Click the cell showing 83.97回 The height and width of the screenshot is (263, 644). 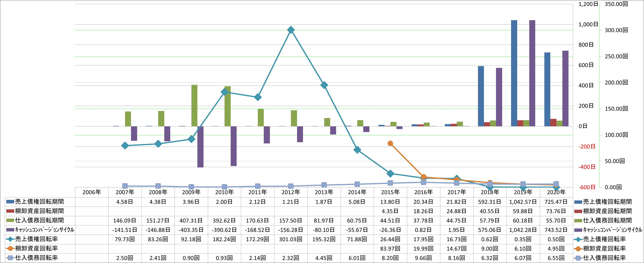(x=390, y=248)
